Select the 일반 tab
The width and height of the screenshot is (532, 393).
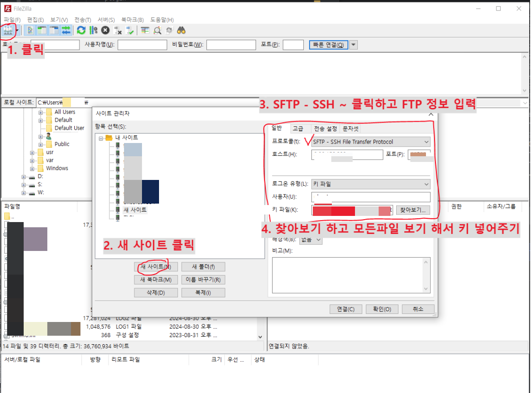(277, 128)
